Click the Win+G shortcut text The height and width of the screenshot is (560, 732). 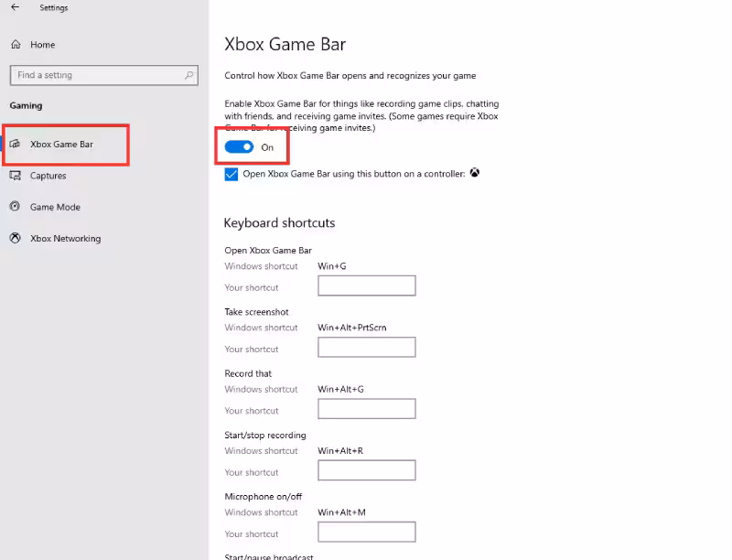(332, 266)
